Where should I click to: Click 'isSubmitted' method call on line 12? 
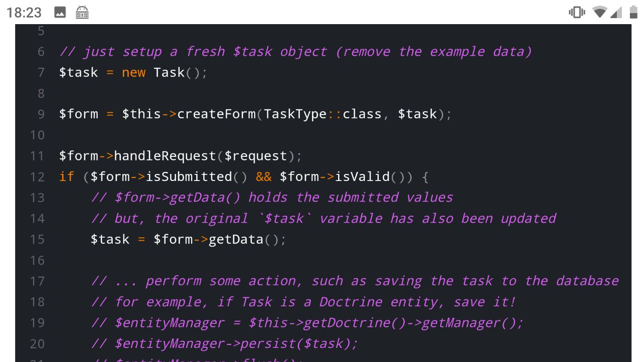tap(189, 176)
